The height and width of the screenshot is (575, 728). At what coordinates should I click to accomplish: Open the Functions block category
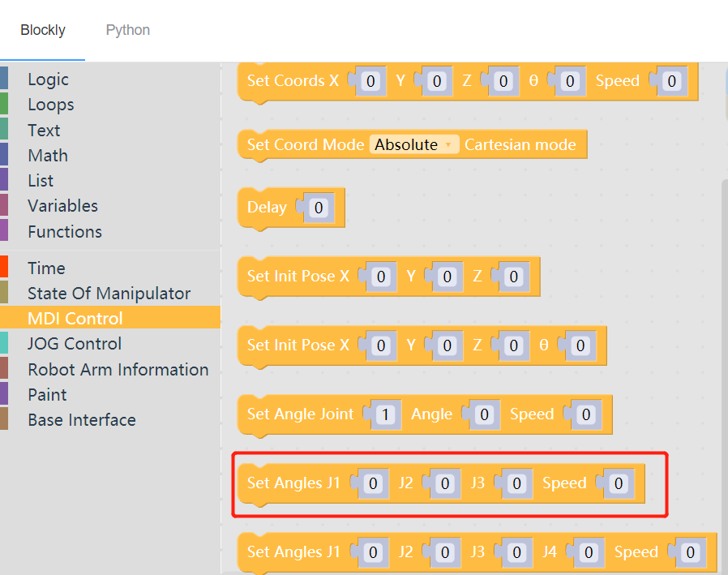coord(64,231)
